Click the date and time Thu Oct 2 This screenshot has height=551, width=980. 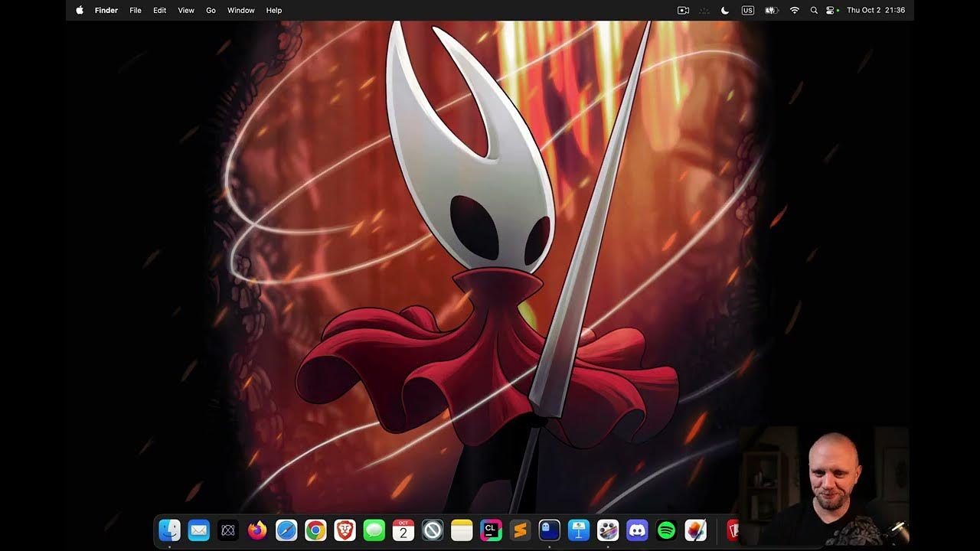876,10
